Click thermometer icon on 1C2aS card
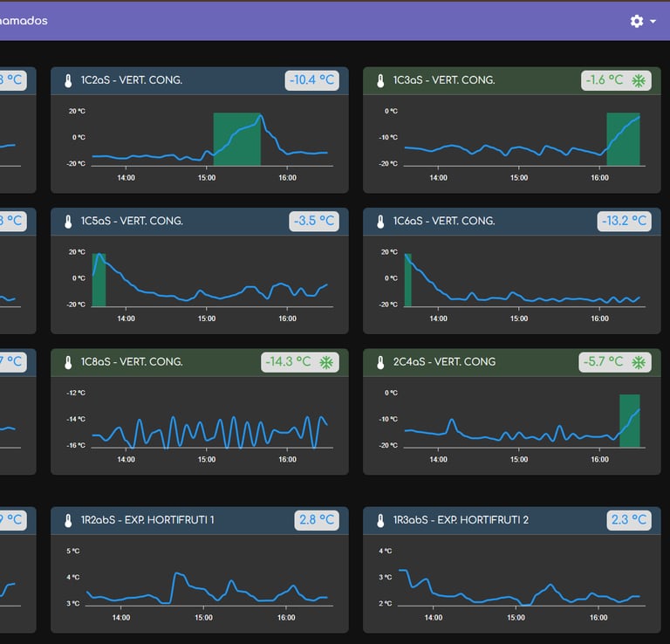 click(68, 80)
